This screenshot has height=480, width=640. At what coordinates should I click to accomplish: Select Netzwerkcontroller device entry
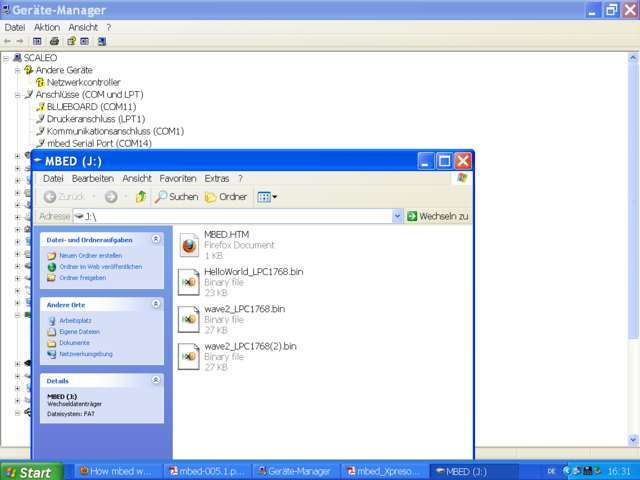coord(83,82)
